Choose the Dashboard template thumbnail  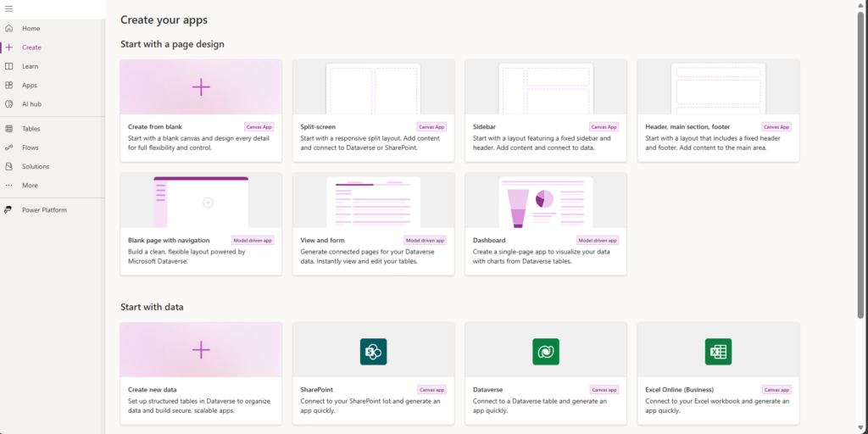click(x=545, y=202)
